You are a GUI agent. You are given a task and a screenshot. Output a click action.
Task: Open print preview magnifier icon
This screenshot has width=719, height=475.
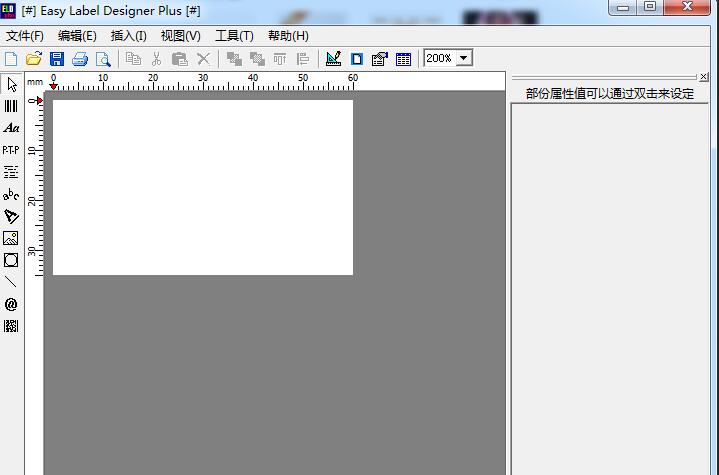tap(103, 59)
